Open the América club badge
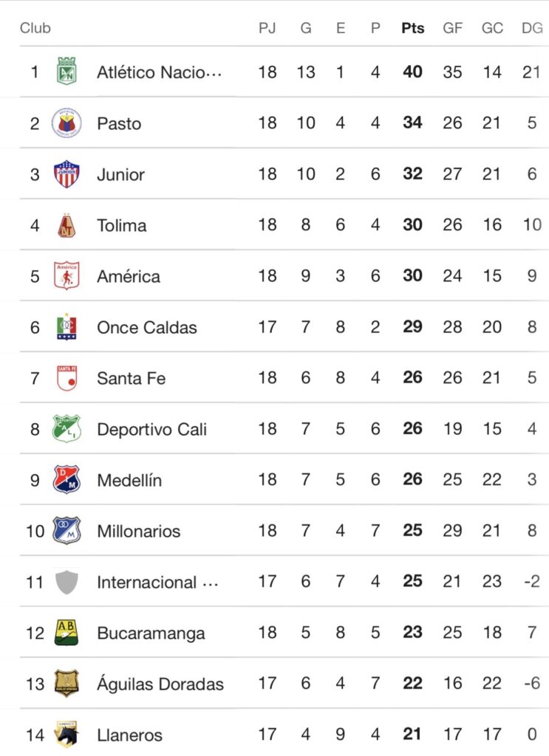Image resolution: width=549 pixels, height=756 pixels. coord(67,276)
